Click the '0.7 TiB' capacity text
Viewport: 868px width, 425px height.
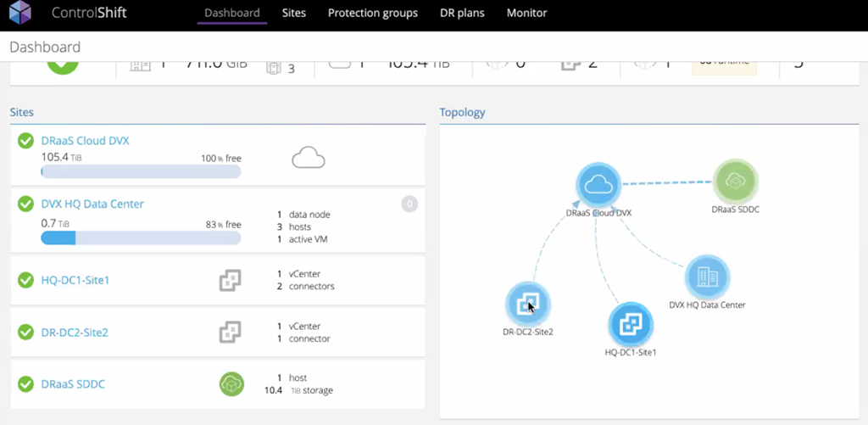click(55, 223)
